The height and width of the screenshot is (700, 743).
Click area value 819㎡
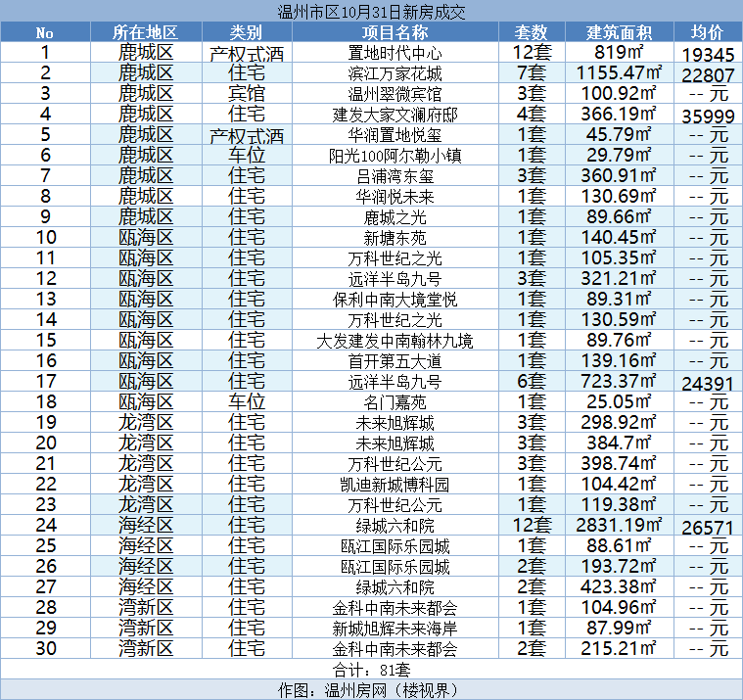[619, 52]
